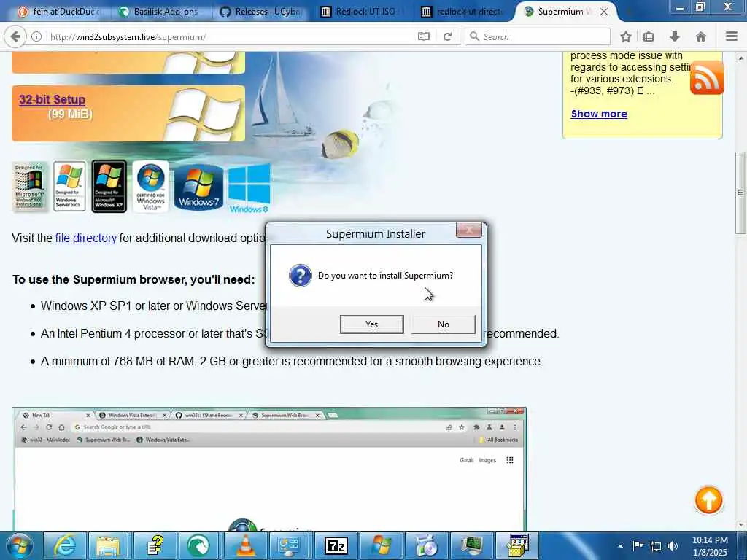Toggle reader view icon in address bar
The height and width of the screenshot is (560, 747).
click(424, 36)
